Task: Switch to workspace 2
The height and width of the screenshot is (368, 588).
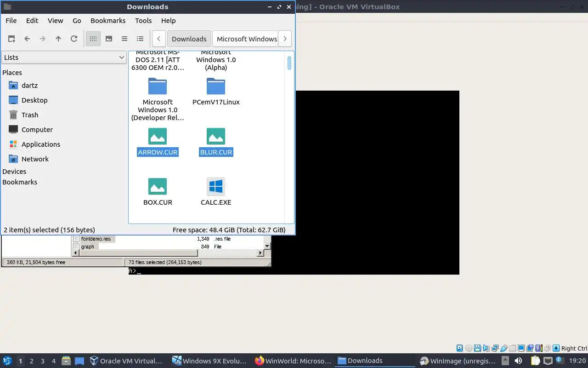Action: [31, 361]
